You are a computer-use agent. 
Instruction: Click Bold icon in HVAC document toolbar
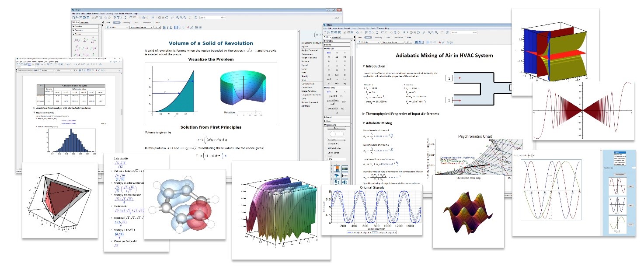416,42
